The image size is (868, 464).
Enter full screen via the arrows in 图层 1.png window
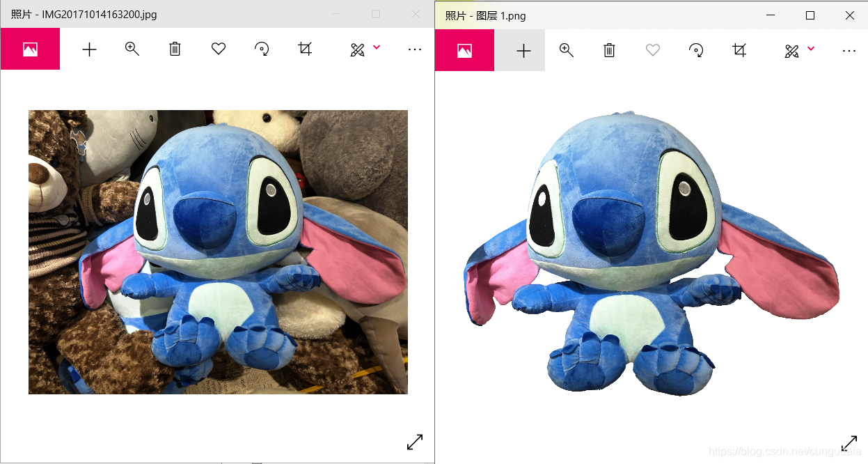point(849,443)
